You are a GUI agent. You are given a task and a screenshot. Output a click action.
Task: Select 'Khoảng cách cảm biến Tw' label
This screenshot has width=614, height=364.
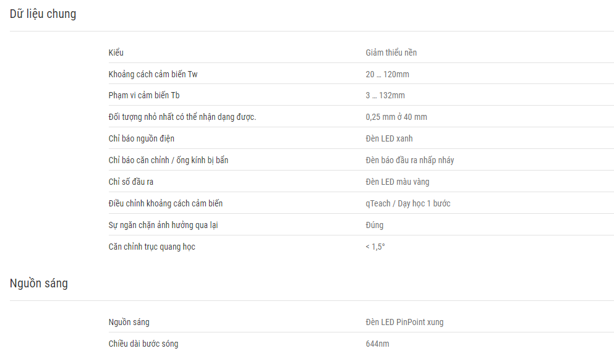point(153,74)
